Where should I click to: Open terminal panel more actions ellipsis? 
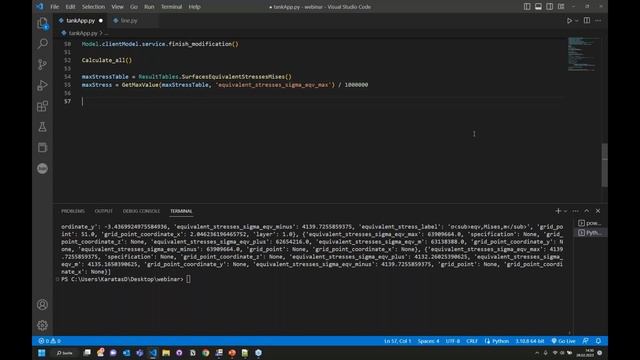coord(576,211)
